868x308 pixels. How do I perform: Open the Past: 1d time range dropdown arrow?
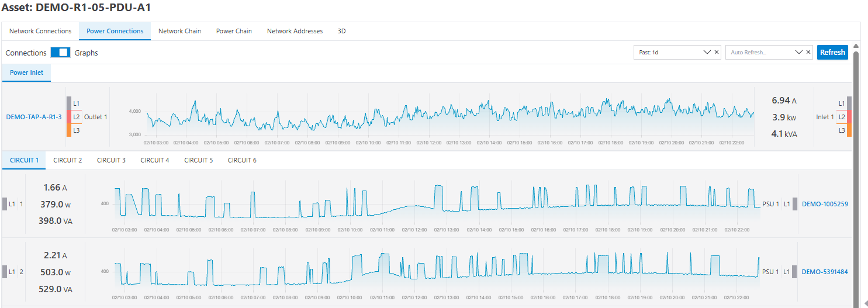pos(707,52)
